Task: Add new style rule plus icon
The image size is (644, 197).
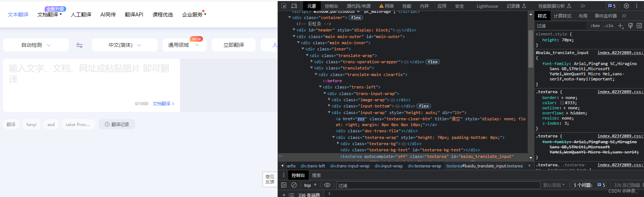Action: point(621,26)
